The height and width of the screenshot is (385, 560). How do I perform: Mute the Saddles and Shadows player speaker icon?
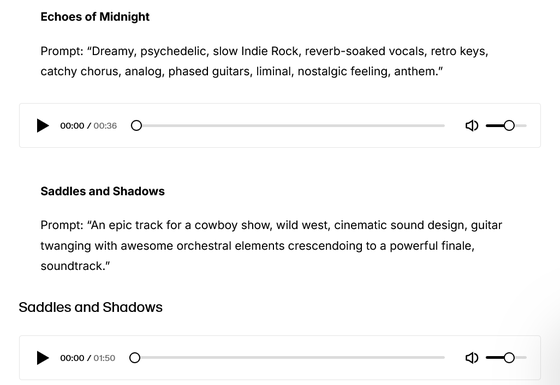472,358
